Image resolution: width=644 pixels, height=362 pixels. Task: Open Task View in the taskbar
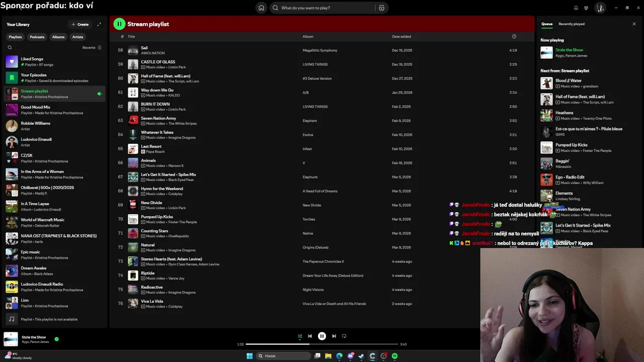317,356
